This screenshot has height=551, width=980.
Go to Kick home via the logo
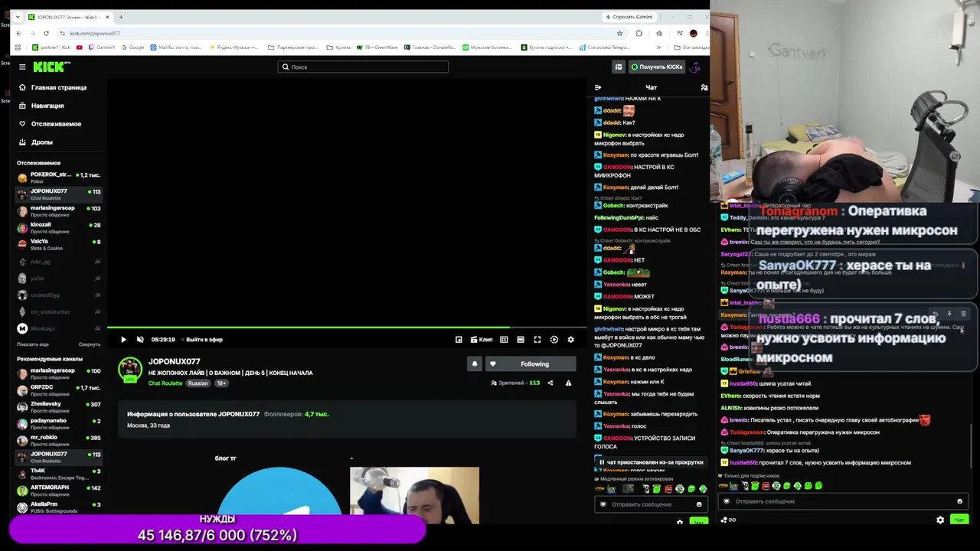click(x=51, y=67)
